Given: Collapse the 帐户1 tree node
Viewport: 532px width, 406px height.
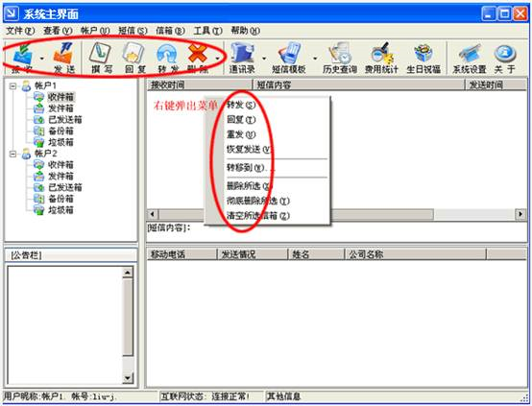Looking at the screenshot, I should point(12,86).
